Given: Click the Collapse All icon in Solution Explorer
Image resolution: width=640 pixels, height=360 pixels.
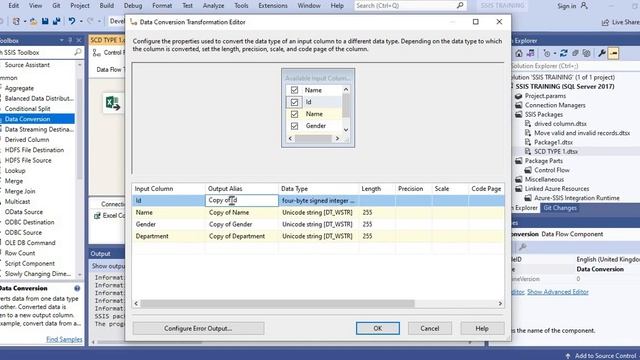Looking at the screenshot, I should 575,53.
